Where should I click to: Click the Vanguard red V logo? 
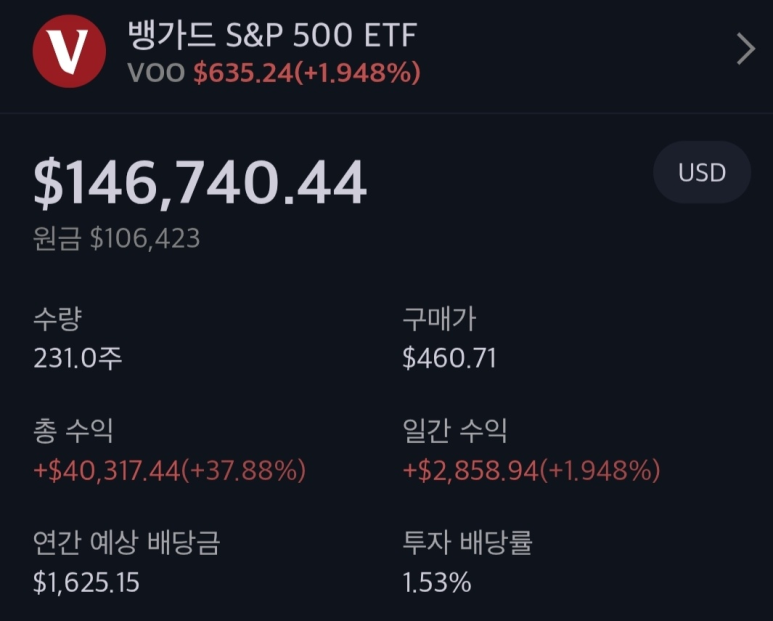point(69,51)
